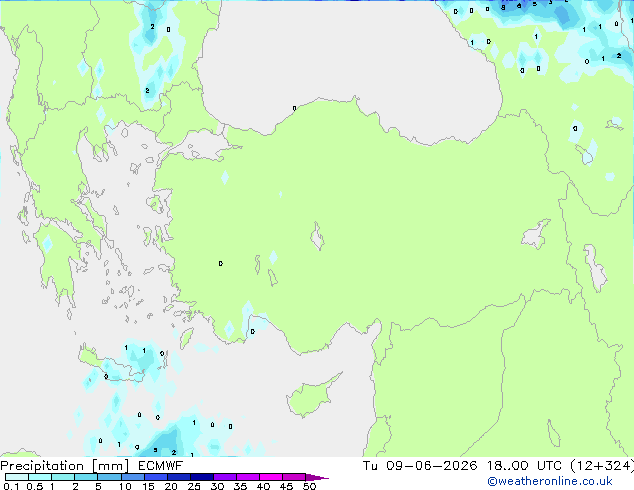
Task: Click the 45–50 mm legend swatch
Action: pyautogui.click(x=294, y=477)
